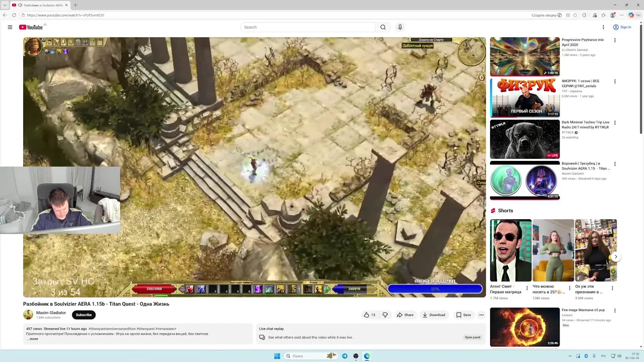Open Агент Смит Первая матрица short
Screen dimensions: 644x362
click(x=511, y=250)
